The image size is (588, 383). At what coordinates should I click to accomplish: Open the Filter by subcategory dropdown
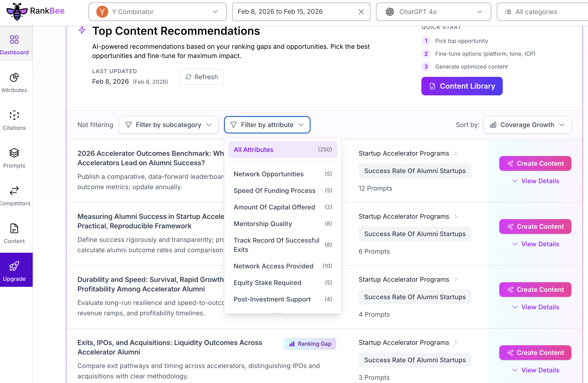pyautogui.click(x=168, y=125)
